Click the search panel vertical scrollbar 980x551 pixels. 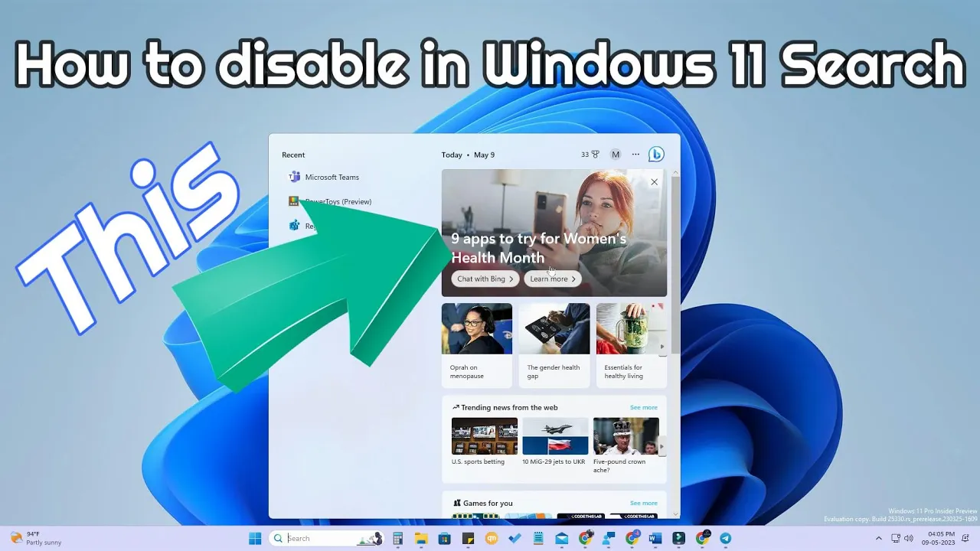click(675, 264)
